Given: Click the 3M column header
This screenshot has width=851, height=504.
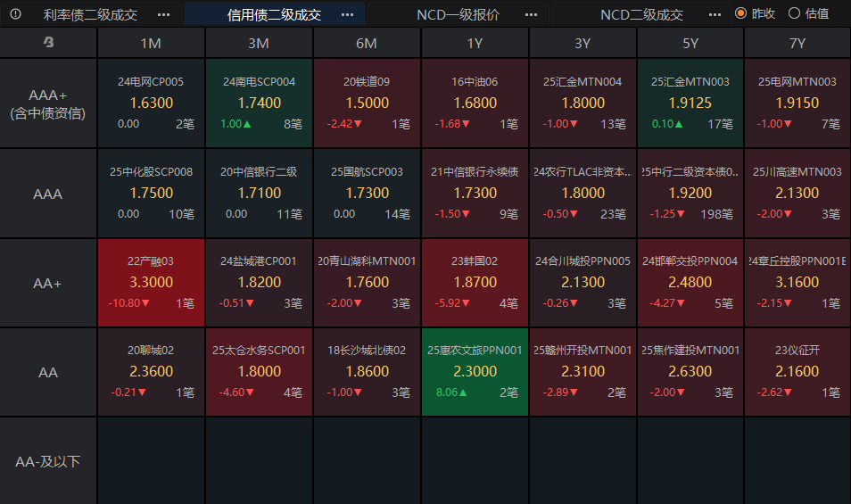Looking at the screenshot, I should [259, 43].
